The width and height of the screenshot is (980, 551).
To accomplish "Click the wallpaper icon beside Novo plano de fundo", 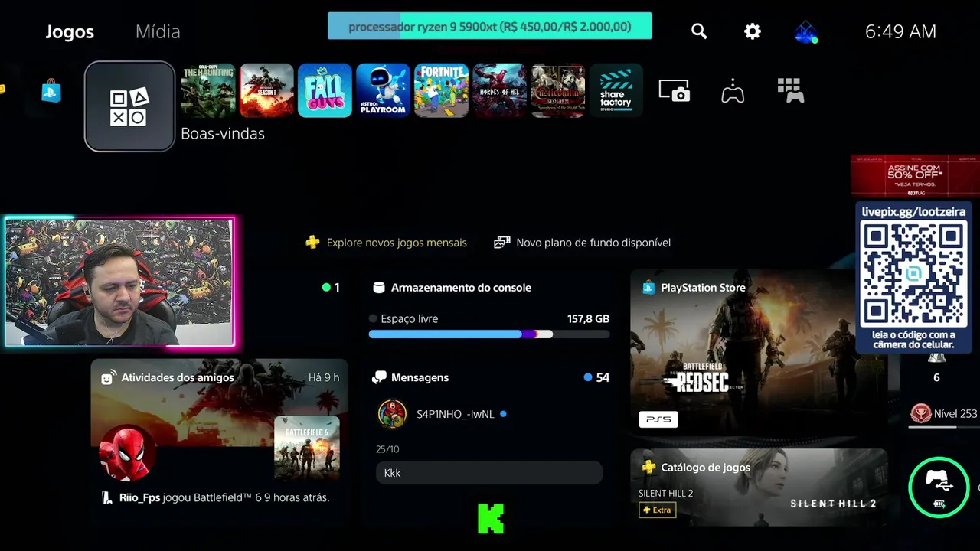I will [502, 243].
